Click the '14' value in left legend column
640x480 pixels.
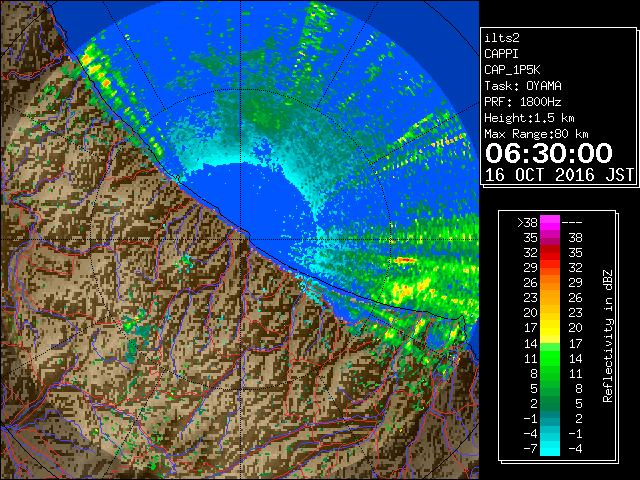click(531, 343)
